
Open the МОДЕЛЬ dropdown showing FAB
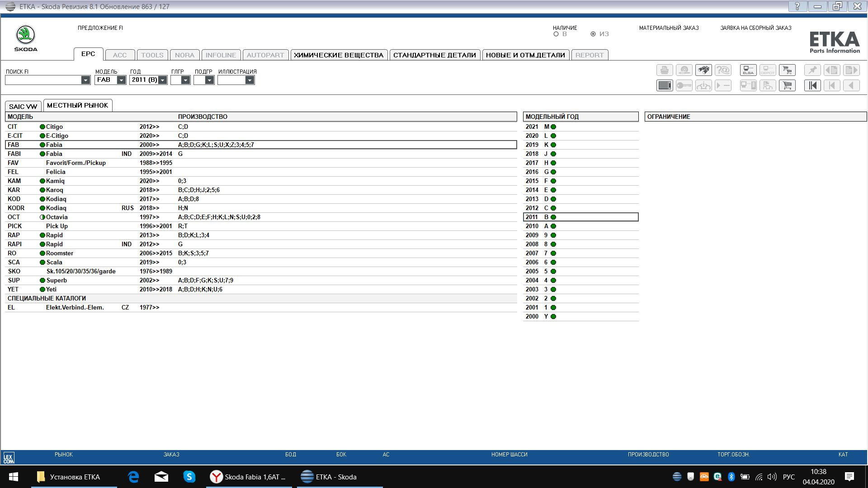click(121, 80)
